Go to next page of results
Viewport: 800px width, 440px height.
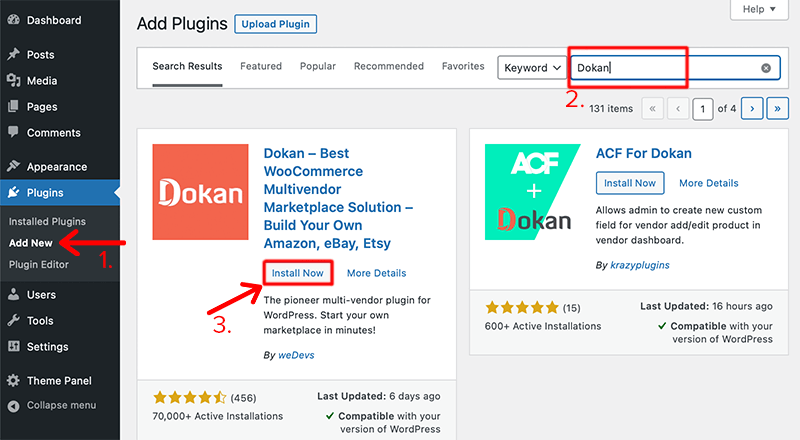click(752, 109)
